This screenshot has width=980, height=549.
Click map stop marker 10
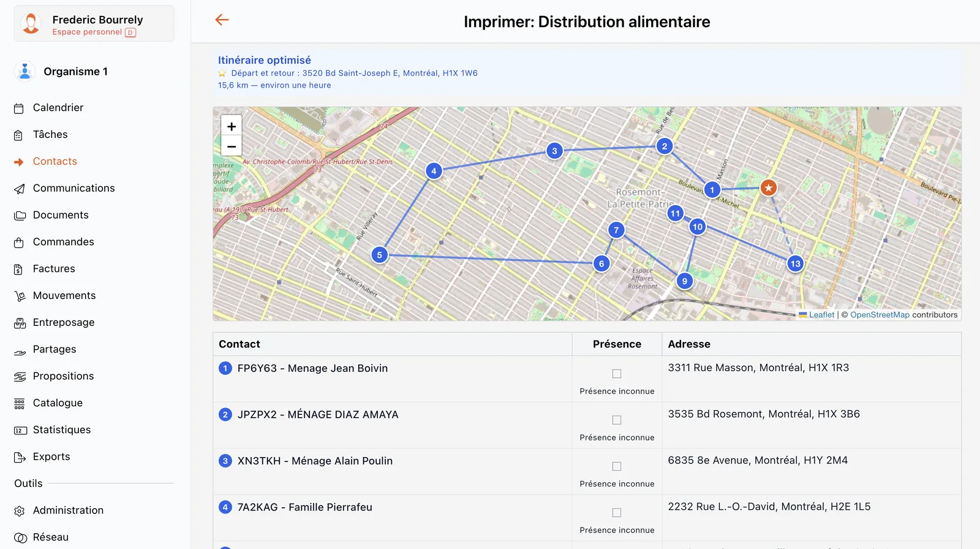point(698,227)
